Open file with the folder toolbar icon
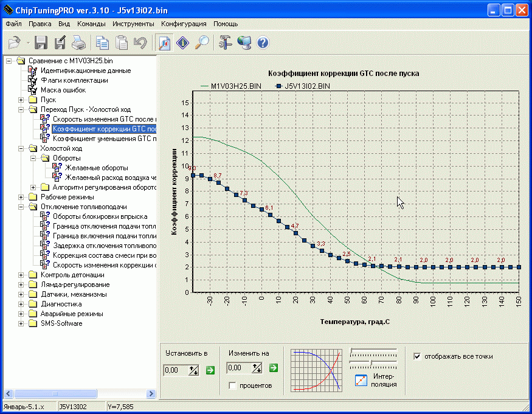 point(14,43)
